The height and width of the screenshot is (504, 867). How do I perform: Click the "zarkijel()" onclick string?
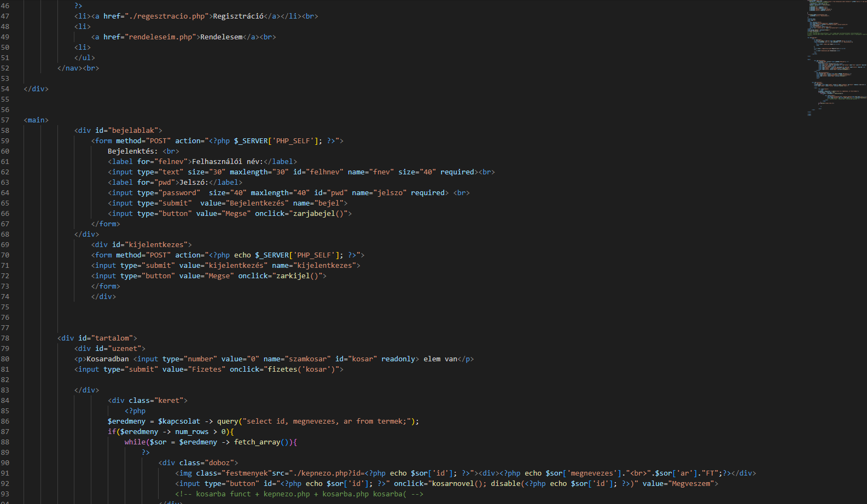[298, 276]
